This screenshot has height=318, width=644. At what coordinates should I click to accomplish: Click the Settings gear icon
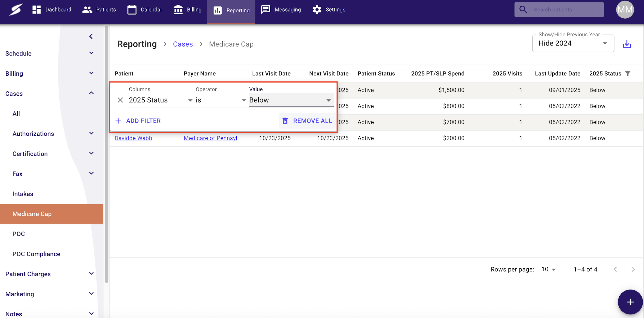pyautogui.click(x=317, y=10)
